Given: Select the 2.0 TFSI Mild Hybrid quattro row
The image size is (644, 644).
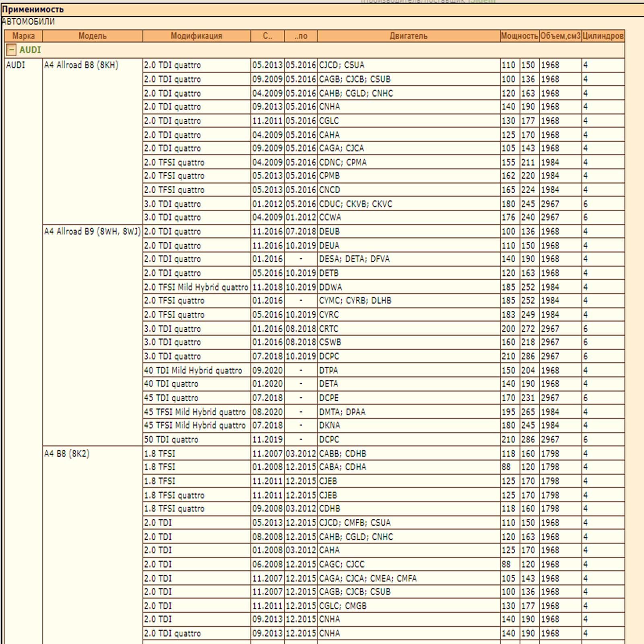Looking at the screenshot, I should tap(196, 287).
